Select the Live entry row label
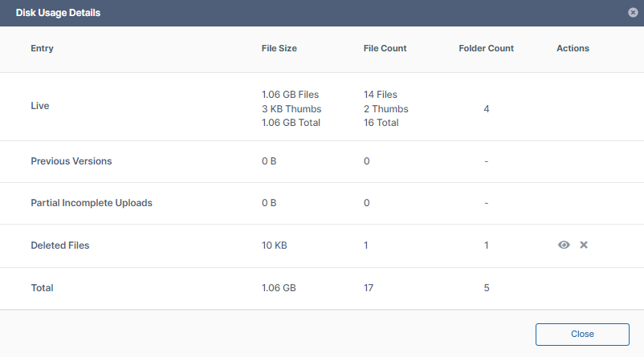The height and width of the screenshot is (357, 644). [40, 106]
